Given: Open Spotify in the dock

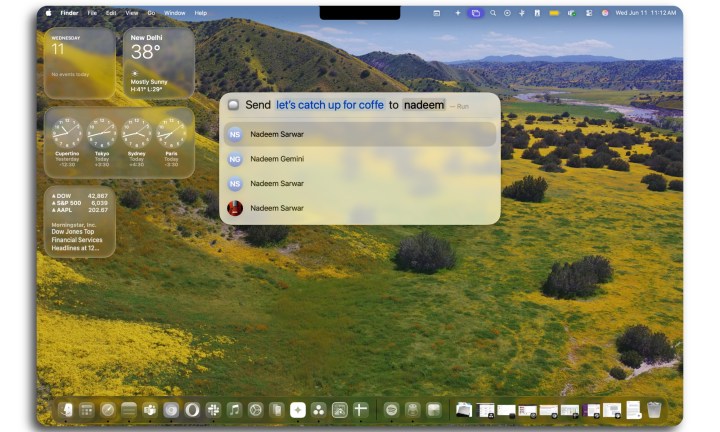Looking at the screenshot, I should [x=391, y=410].
